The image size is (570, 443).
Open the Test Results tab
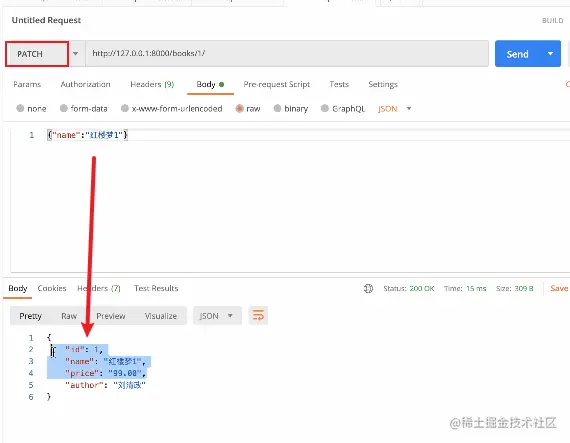tap(156, 288)
